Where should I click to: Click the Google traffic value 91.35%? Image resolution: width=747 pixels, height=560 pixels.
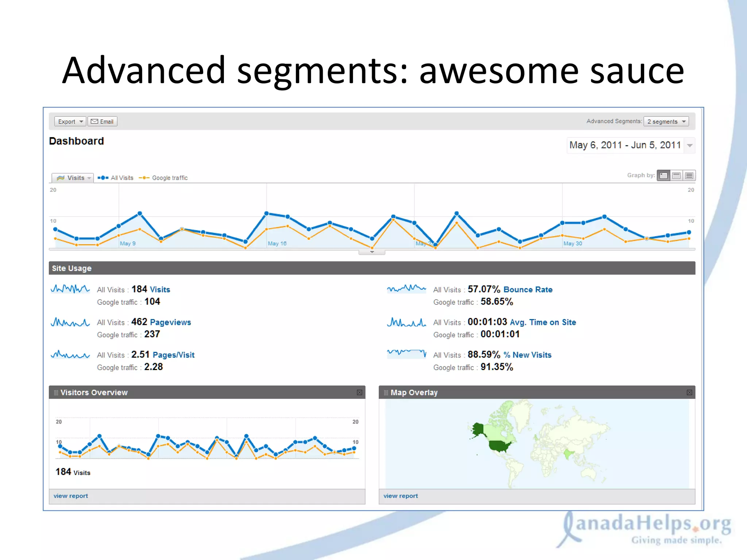click(497, 367)
